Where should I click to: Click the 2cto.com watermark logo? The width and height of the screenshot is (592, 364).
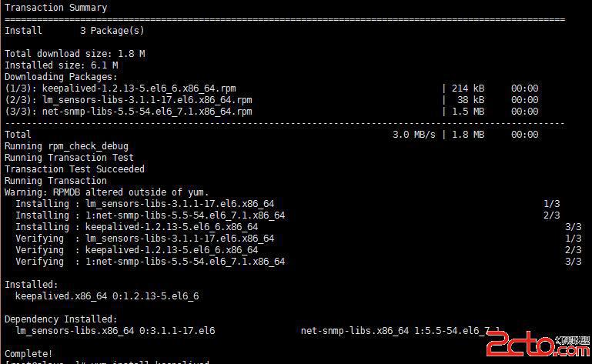click(x=538, y=343)
